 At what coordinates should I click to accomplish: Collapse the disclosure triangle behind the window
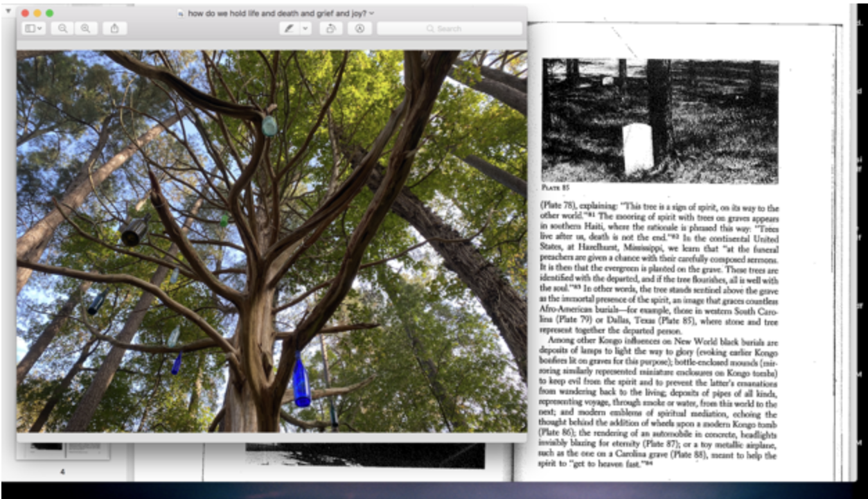click(x=8, y=11)
